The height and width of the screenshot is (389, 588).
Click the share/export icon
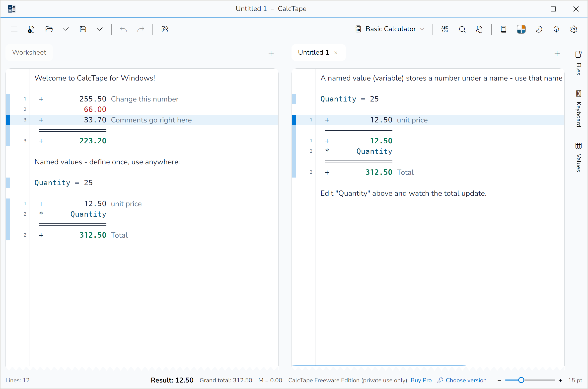(165, 29)
